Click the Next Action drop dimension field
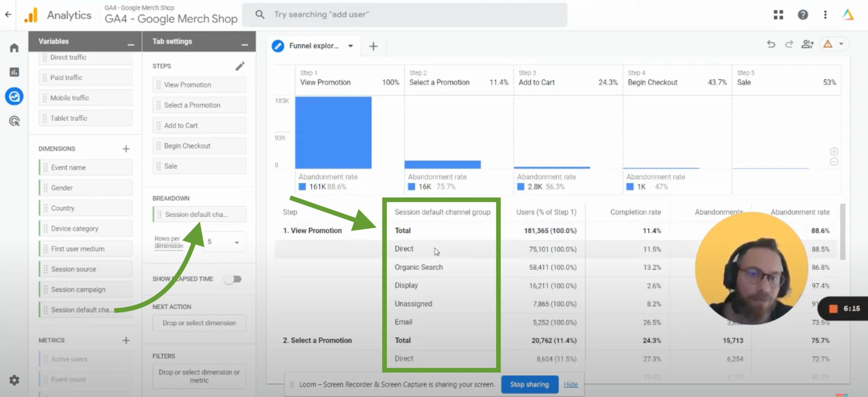The width and height of the screenshot is (868, 397). pyautogui.click(x=200, y=323)
